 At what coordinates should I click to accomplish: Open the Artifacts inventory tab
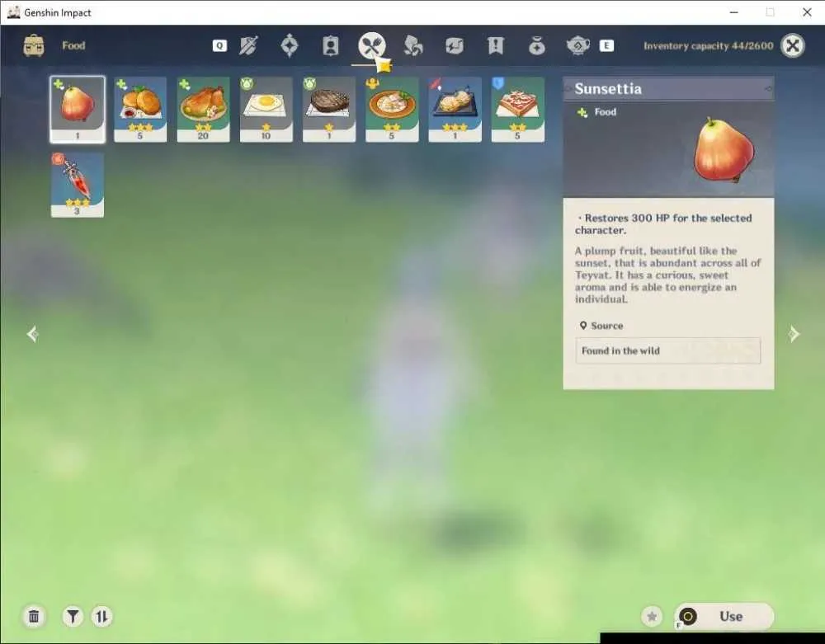tap(290, 45)
